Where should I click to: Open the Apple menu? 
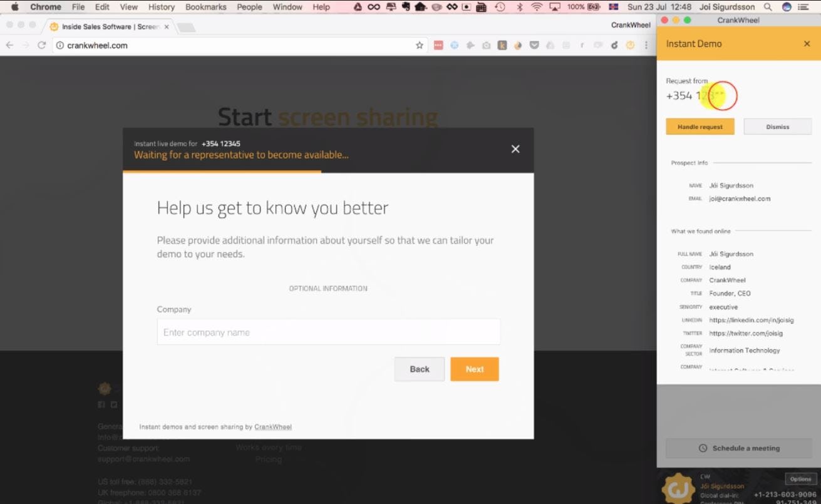14,7
